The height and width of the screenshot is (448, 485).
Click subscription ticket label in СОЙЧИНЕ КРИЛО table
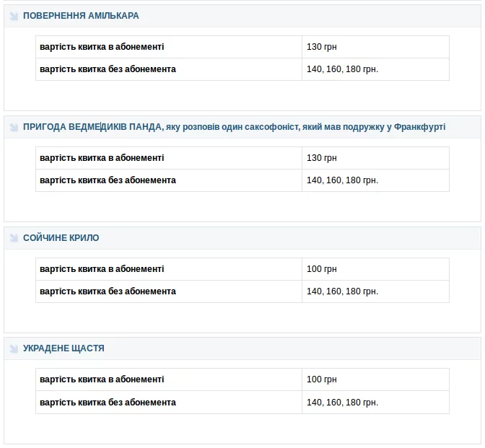[102, 269]
